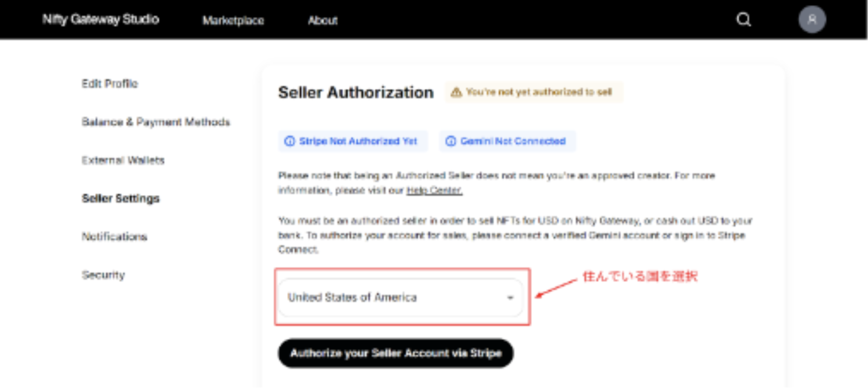Select Seller Settings in sidebar
The image size is (868, 390).
pos(120,199)
